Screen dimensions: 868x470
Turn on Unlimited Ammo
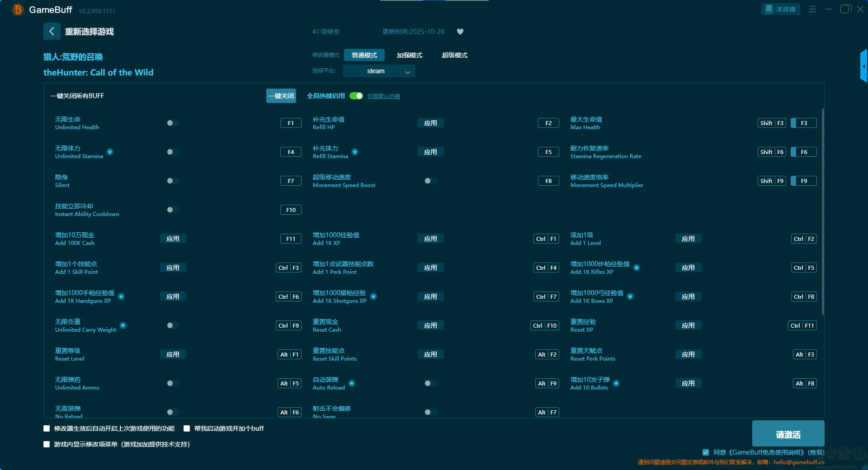[173, 383]
